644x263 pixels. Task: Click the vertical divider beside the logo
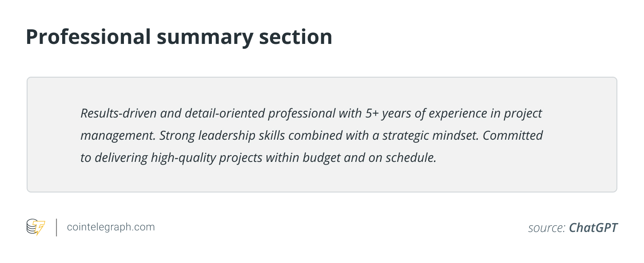tap(56, 227)
